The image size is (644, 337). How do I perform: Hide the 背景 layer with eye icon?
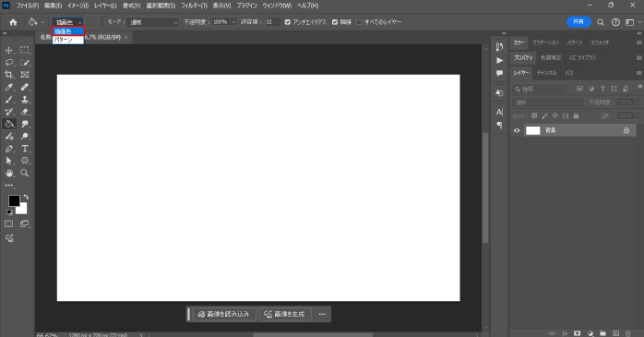coord(517,131)
